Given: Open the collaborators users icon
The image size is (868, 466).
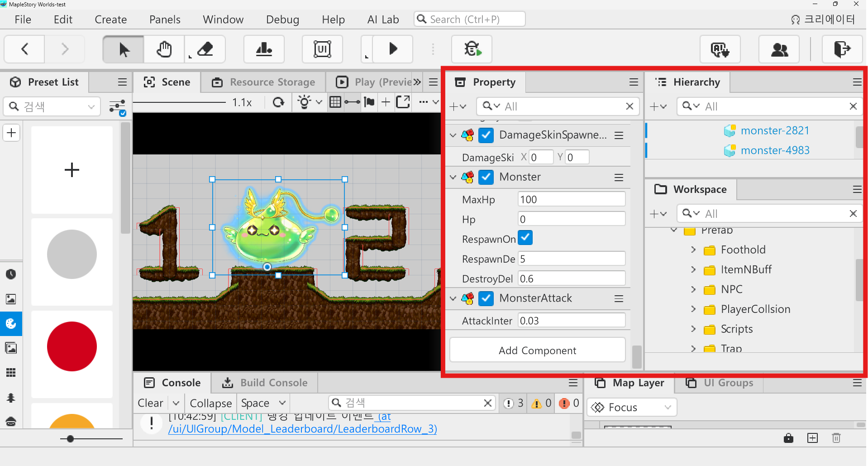Looking at the screenshot, I should coord(779,49).
